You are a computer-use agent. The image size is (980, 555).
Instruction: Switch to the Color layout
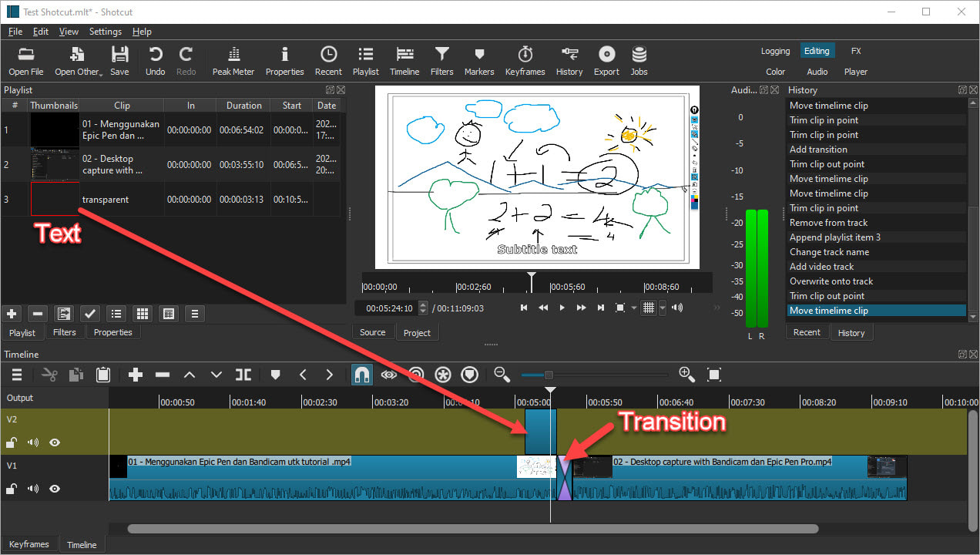(x=776, y=72)
